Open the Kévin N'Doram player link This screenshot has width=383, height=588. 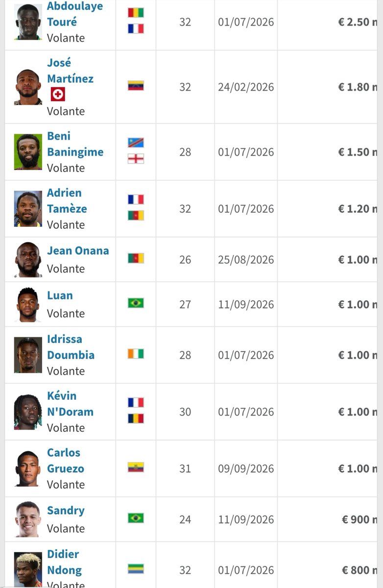(70, 404)
